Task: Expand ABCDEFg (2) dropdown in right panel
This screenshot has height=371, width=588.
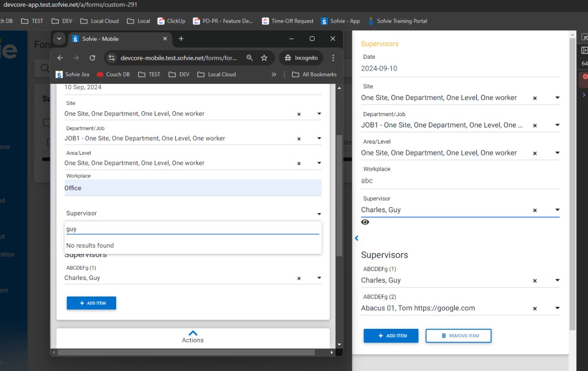Action: pos(557,308)
